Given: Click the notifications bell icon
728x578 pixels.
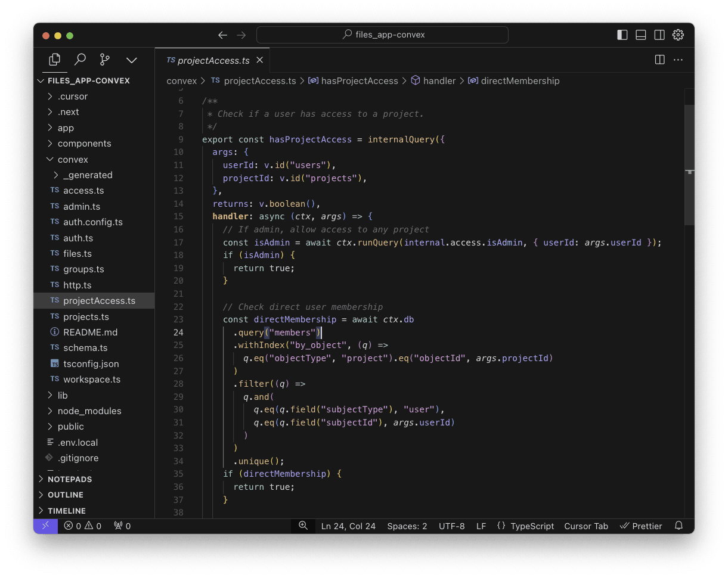Looking at the screenshot, I should (679, 526).
